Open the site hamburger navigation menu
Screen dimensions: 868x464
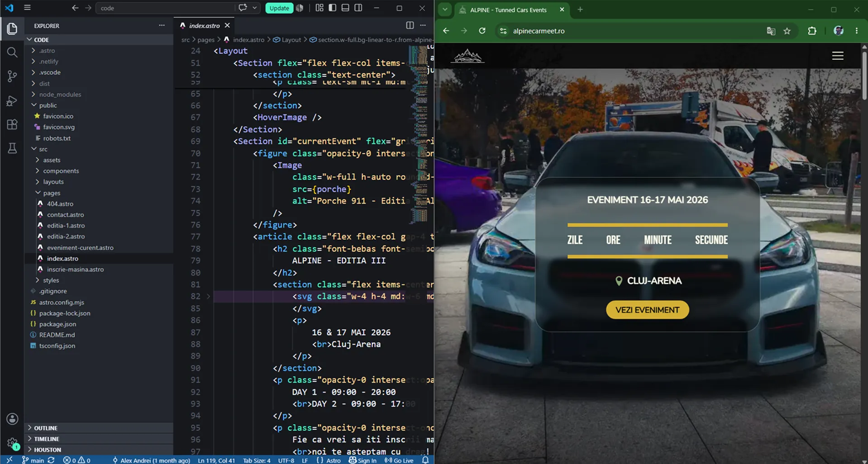838,56
